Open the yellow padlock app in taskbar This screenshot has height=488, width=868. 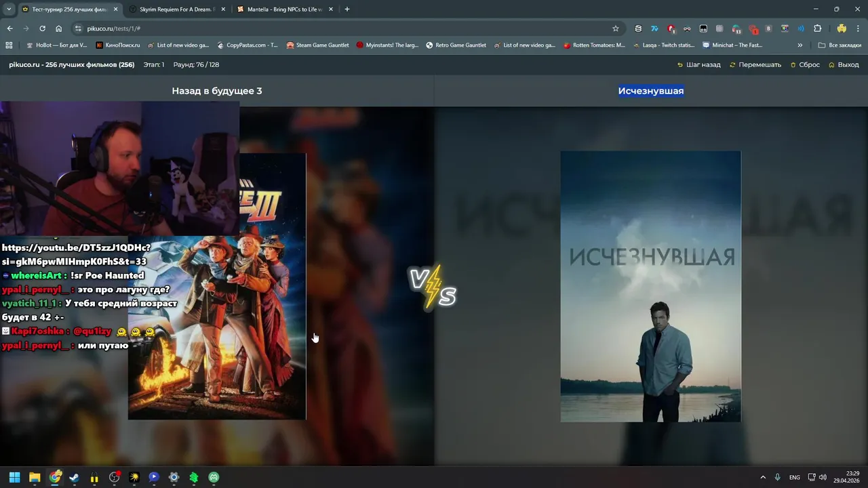click(x=94, y=477)
